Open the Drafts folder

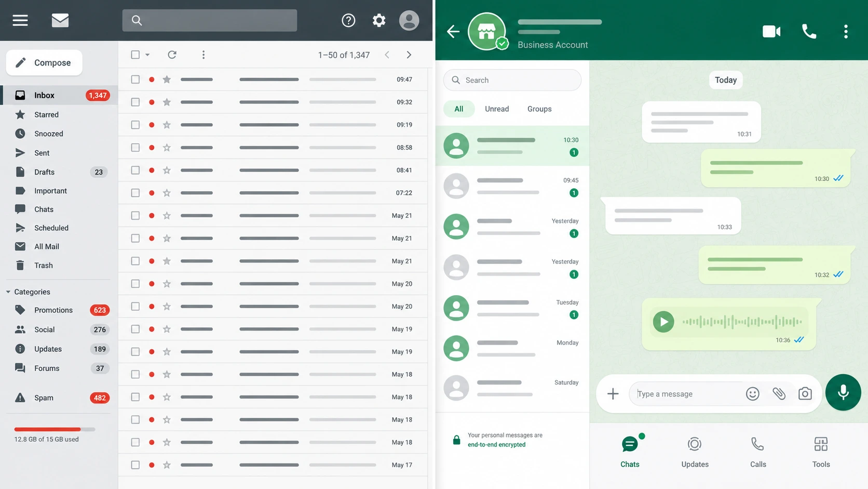tap(59, 172)
